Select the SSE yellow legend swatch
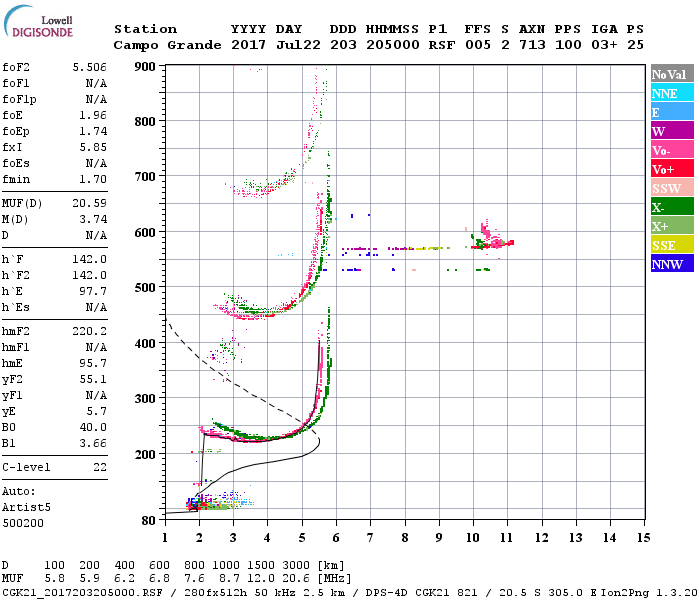Image resolution: width=700 pixels, height=600 pixels. 672,245
